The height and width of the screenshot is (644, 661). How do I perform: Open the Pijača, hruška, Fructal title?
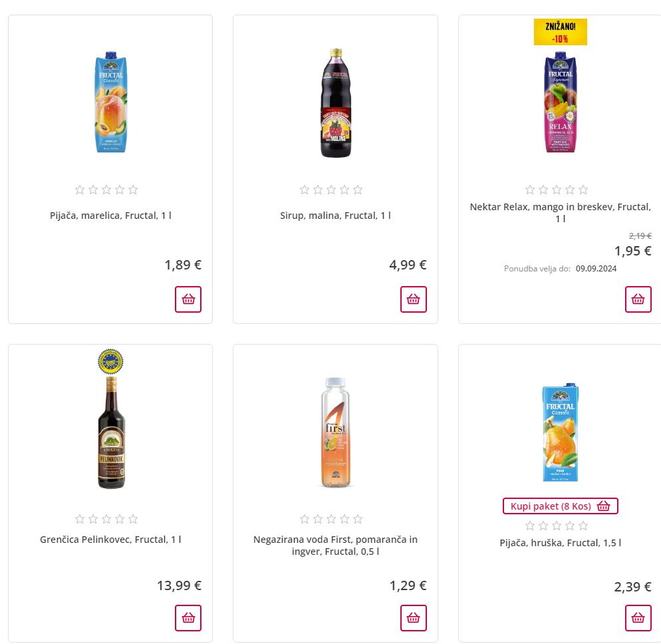pos(560,542)
